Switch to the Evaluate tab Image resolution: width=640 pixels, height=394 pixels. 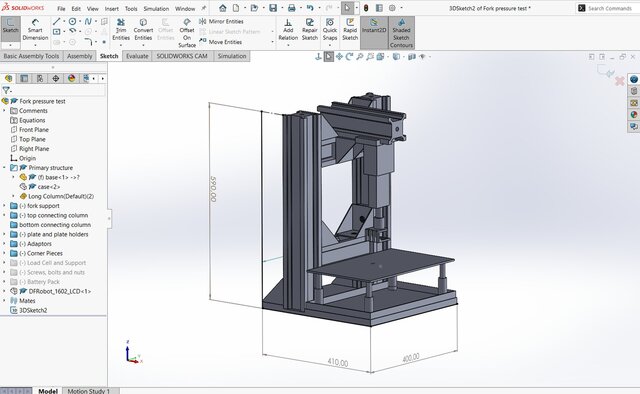tap(137, 56)
